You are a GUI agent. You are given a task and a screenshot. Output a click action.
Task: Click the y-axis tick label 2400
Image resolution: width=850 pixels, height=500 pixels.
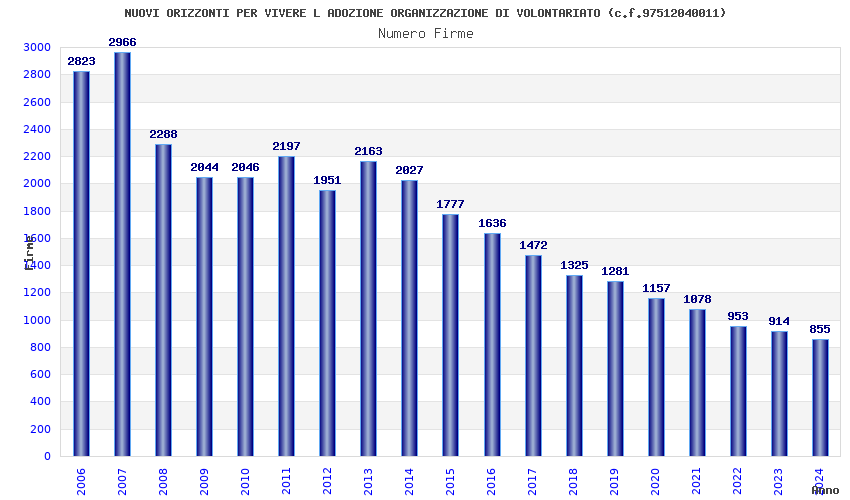[37, 130]
